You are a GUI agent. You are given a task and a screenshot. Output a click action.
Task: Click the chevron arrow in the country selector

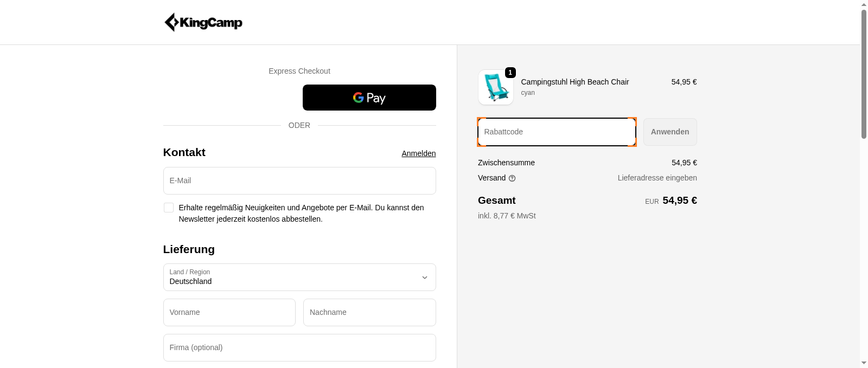point(425,277)
